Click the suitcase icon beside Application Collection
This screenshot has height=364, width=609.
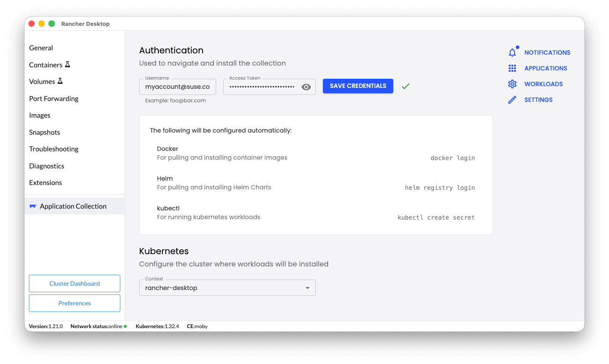33,206
